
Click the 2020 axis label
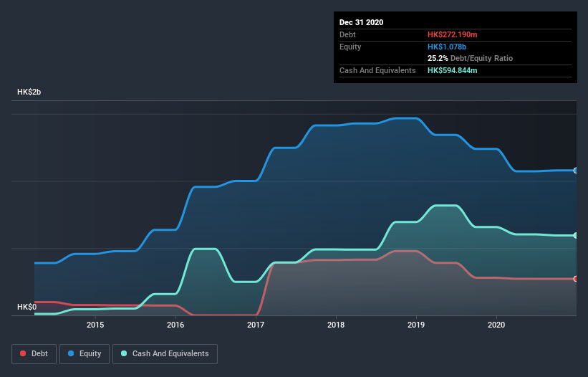(496, 325)
